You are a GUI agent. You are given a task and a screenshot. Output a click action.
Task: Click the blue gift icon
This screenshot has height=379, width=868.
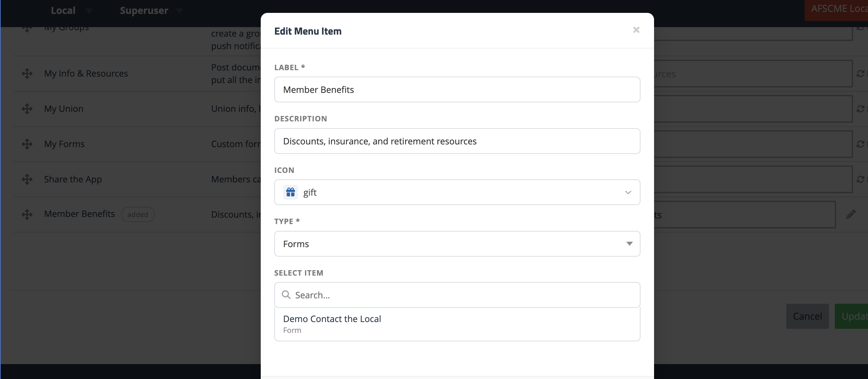pyautogui.click(x=291, y=192)
